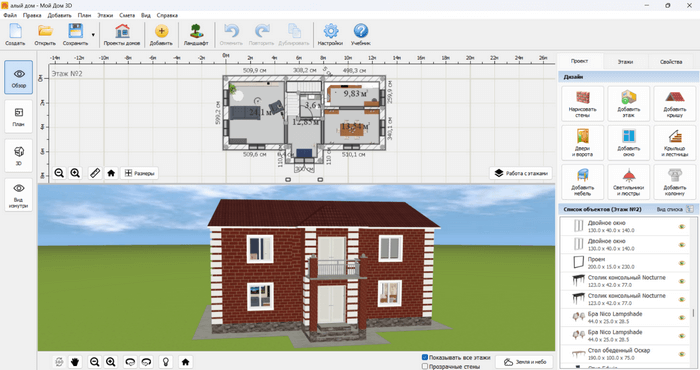Zoom in the 3D view

coord(111,362)
